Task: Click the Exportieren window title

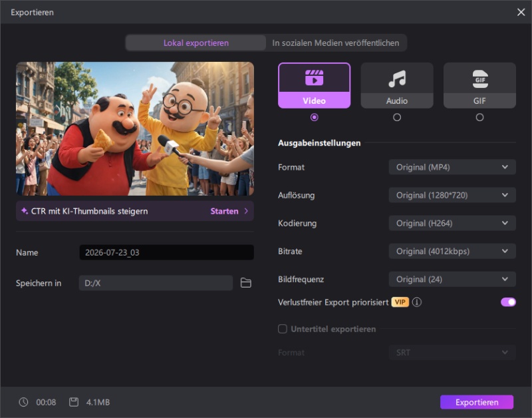Action: click(32, 12)
